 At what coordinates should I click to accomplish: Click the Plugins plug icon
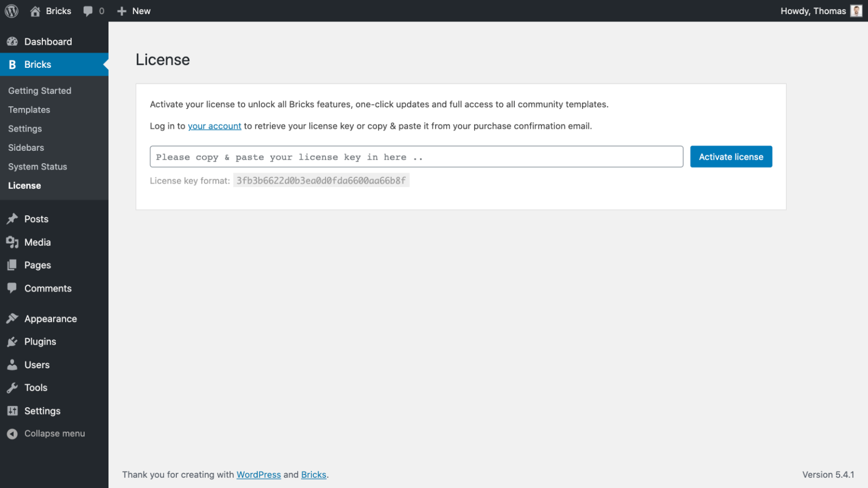12,342
